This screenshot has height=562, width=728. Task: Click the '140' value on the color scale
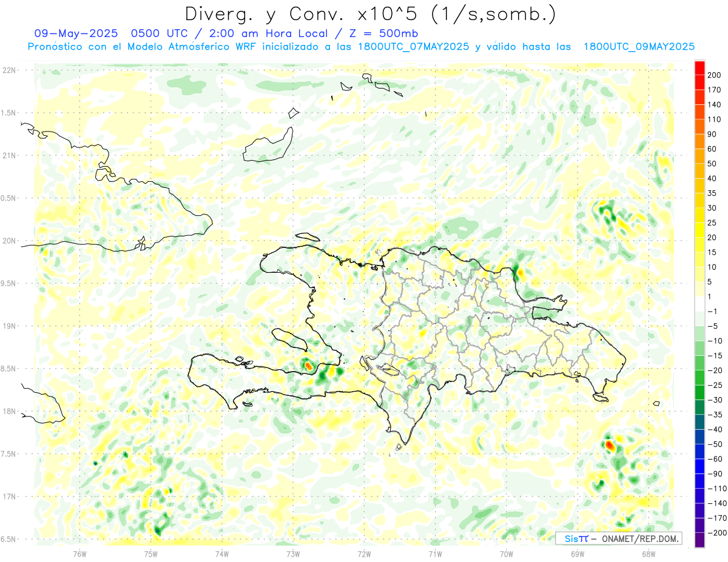pos(715,105)
